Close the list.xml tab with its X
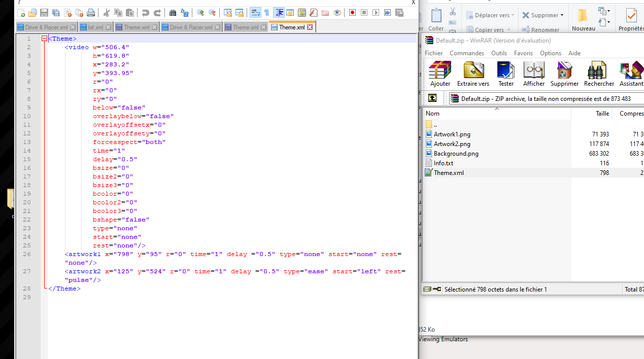644x359 pixels. pos(108,27)
